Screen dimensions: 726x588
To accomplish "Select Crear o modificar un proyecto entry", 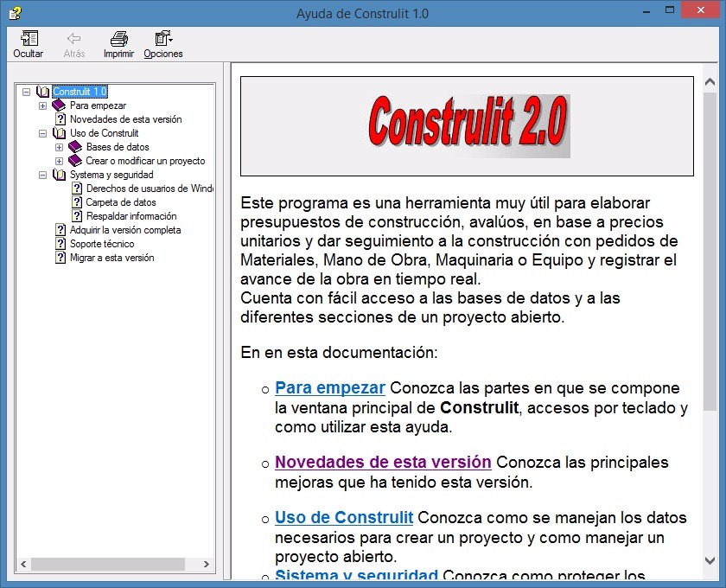I will tap(145, 161).
